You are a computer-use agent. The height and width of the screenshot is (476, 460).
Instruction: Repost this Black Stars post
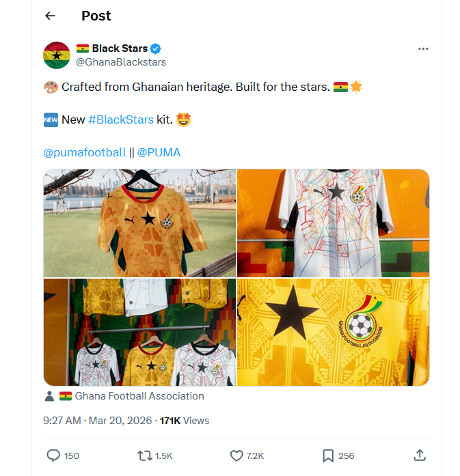(x=145, y=456)
